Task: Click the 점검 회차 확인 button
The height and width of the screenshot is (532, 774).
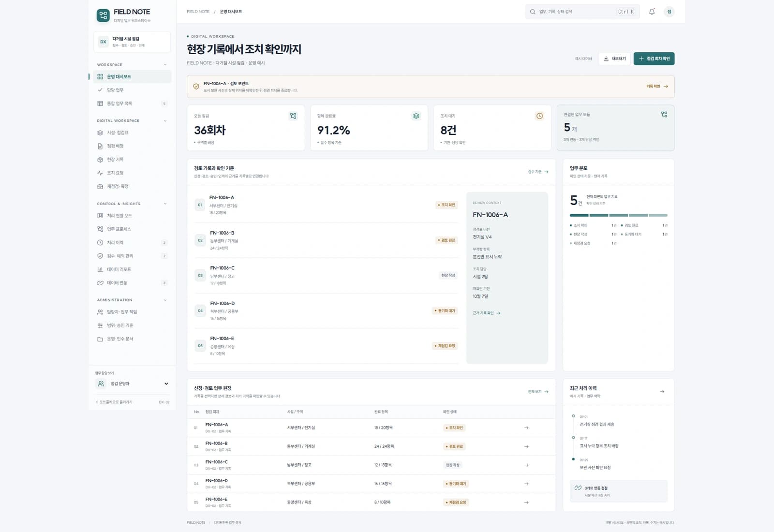Action: [654, 59]
